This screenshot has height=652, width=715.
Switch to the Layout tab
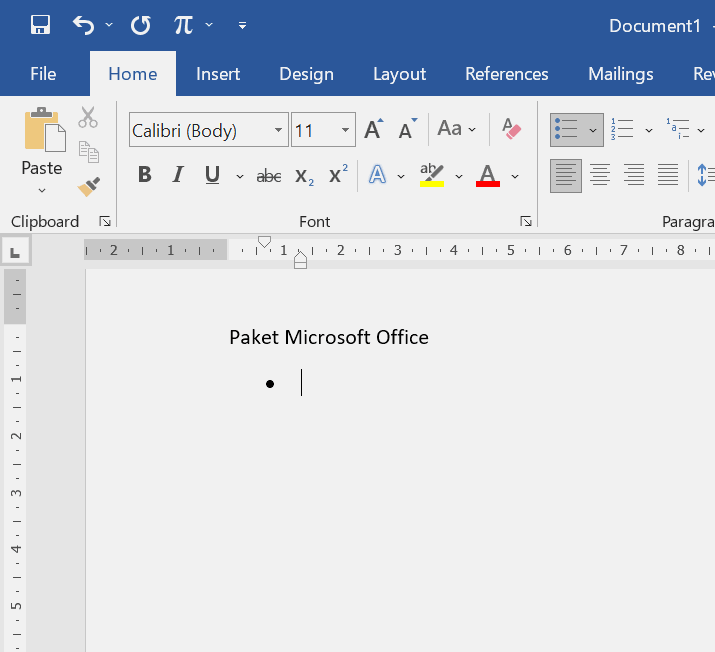tap(399, 74)
